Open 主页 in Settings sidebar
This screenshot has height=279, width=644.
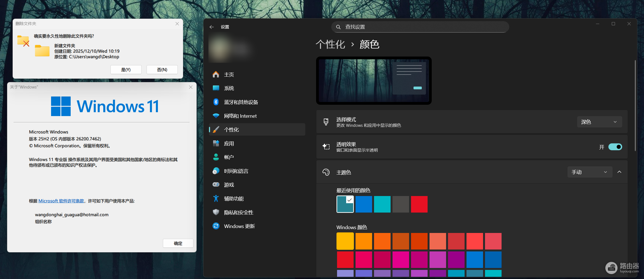[x=257, y=74]
